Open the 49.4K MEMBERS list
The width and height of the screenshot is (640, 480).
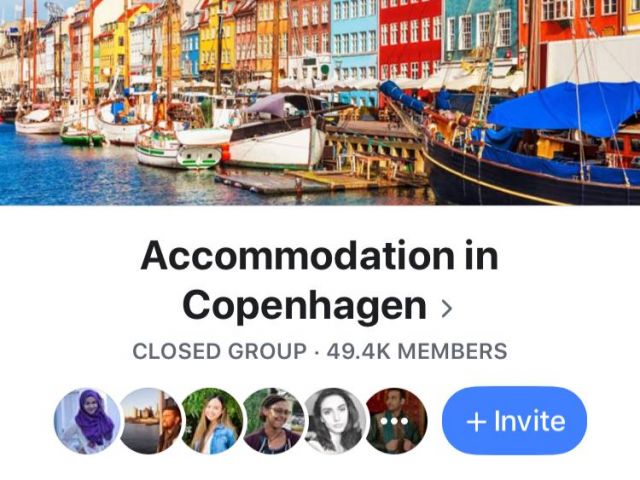[x=417, y=351]
